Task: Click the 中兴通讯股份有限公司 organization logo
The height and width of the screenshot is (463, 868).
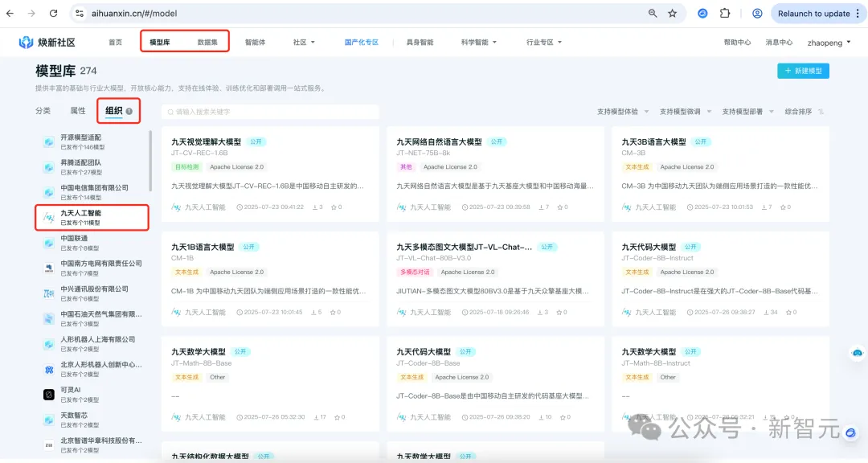Action: pyautogui.click(x=49, y=293)
